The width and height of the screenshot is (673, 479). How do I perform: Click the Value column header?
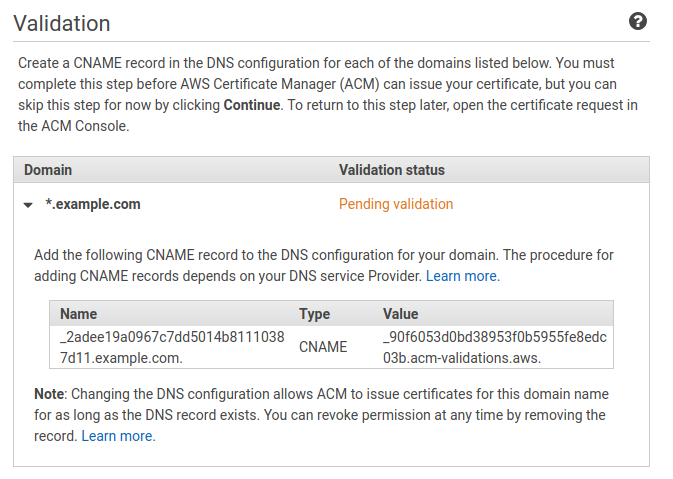coord(400,314)
